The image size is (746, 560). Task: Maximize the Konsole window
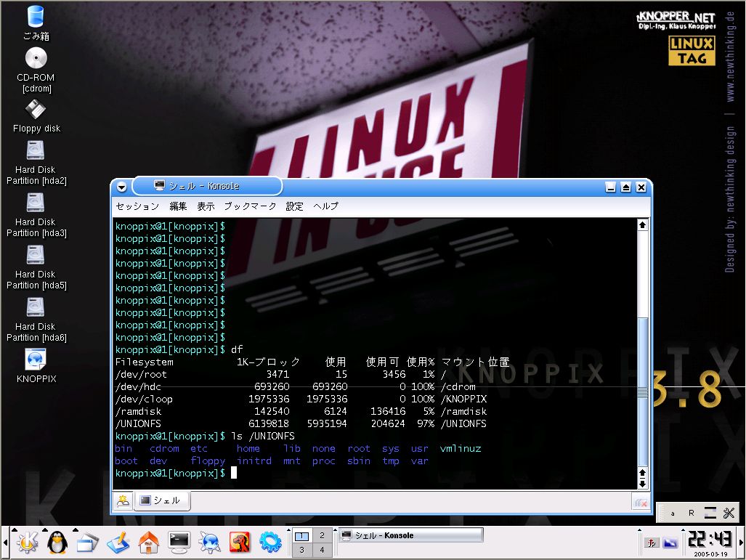[x=626, y=187]
